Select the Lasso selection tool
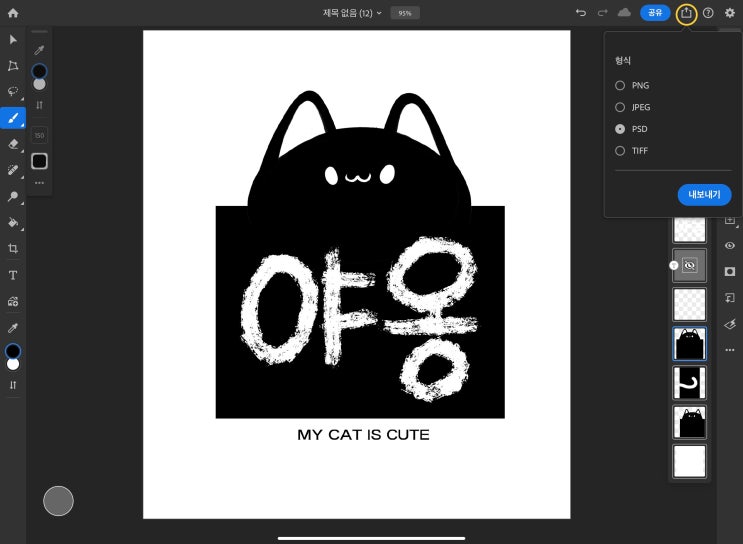The height and width of the screenshot is (544, 743). tap(13, 91)
